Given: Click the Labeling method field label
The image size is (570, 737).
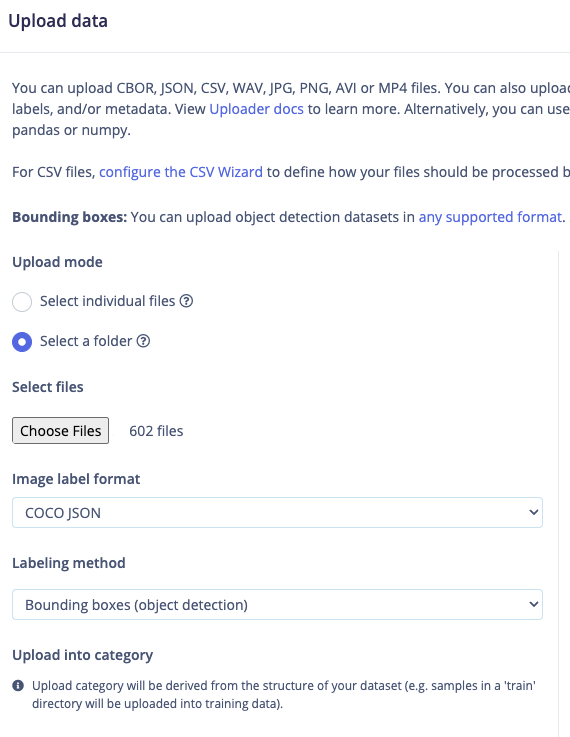Looking at the screenshot, I should (x=69, y=563).
